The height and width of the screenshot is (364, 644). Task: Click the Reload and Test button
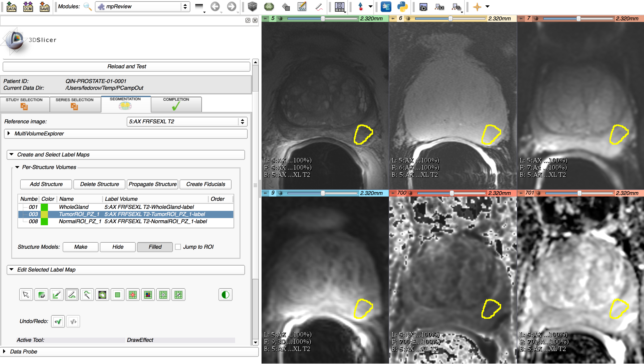pyautogui.click(x=127, y=66)
